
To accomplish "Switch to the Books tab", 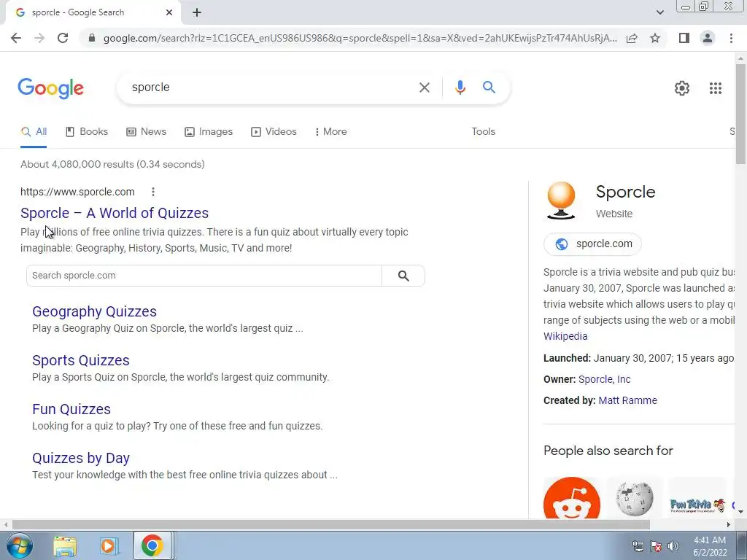I will click(87, 132).
